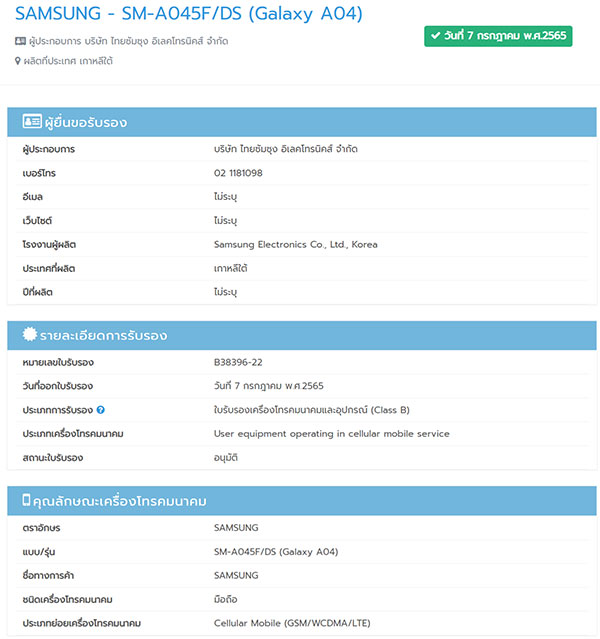Click the location pin icon beside ผลิตที่ประเทศ

(18, 61)
